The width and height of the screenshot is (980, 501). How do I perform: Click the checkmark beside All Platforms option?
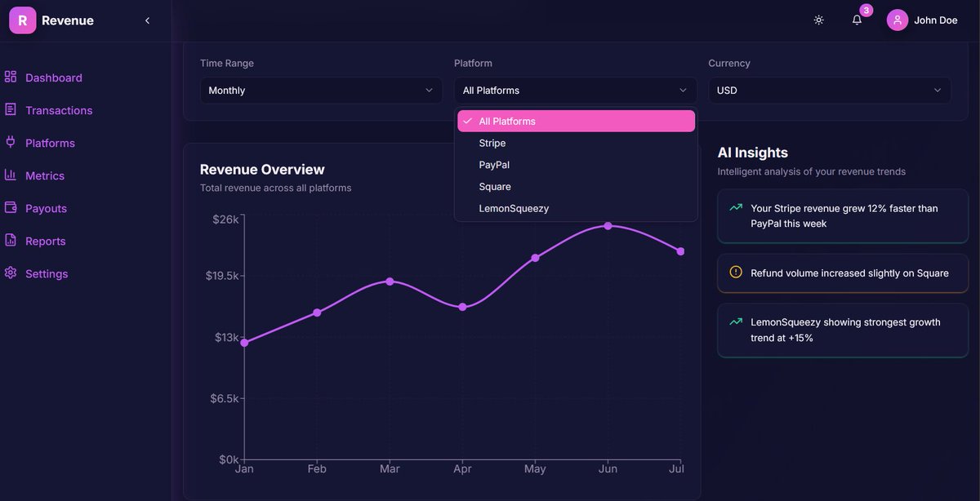467,121
